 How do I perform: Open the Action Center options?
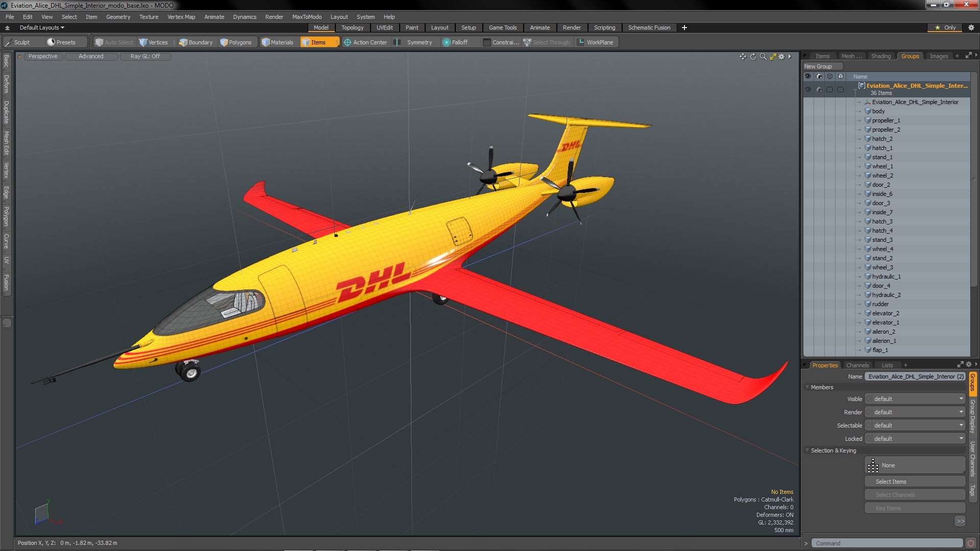(x=365, y=42)
